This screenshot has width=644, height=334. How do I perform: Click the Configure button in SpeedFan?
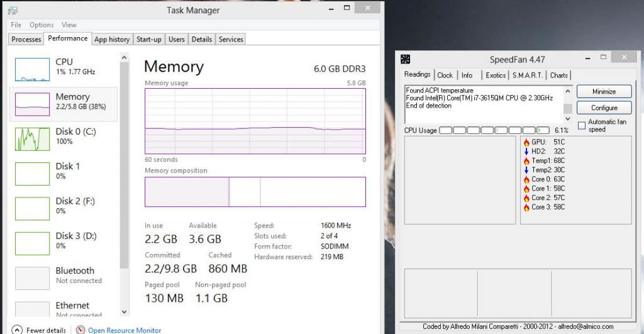pyautogui.click(x=604, y=108)
